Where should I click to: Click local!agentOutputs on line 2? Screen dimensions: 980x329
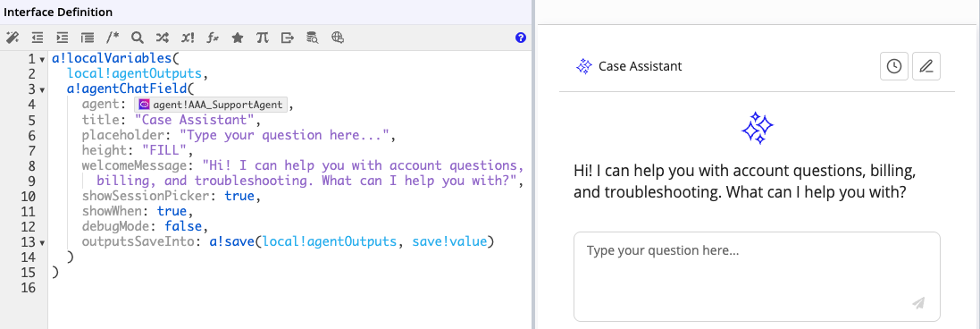tap(134, 74)
